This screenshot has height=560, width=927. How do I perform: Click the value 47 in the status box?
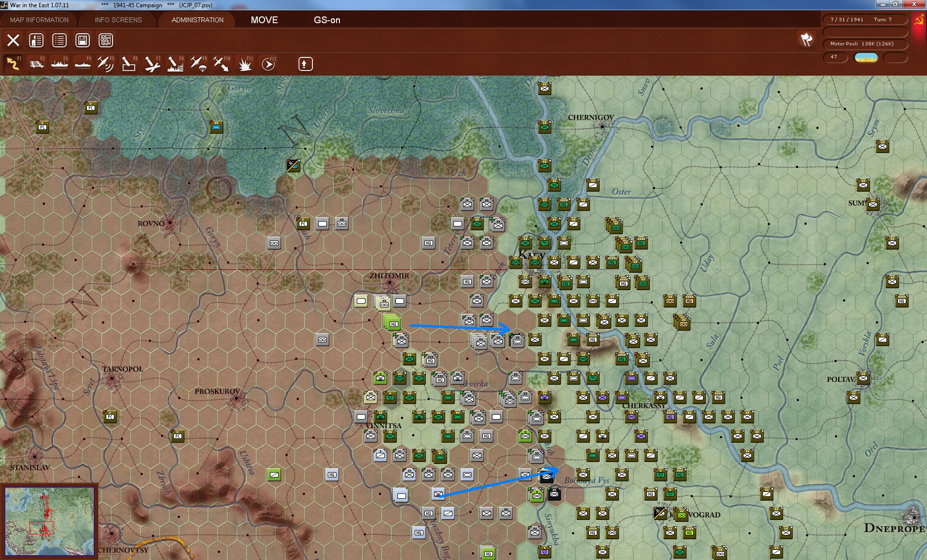click(x=835, y=57)
